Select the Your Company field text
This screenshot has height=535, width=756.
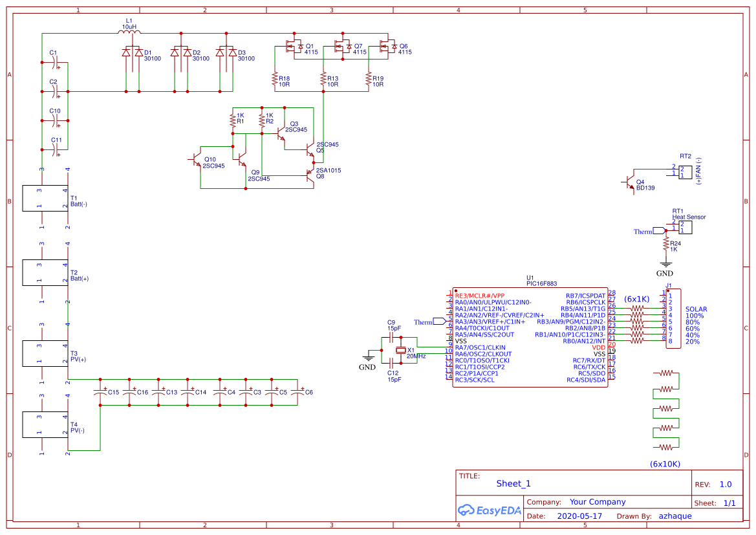[598, 502]
